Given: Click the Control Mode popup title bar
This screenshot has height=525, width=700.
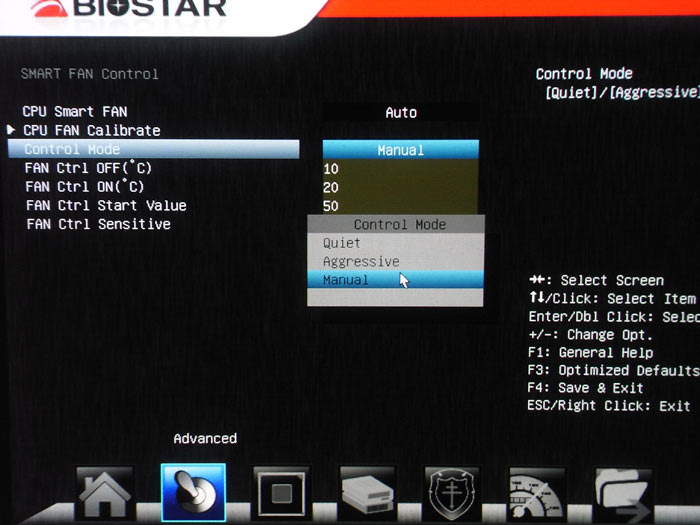Looking at the screenshot, I should click(x=396, y=224).
